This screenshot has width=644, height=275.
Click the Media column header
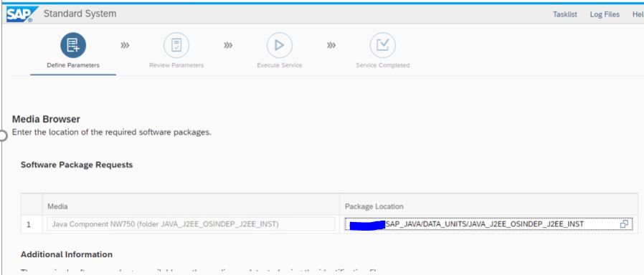pyautogui.click(x=57, y=206)
